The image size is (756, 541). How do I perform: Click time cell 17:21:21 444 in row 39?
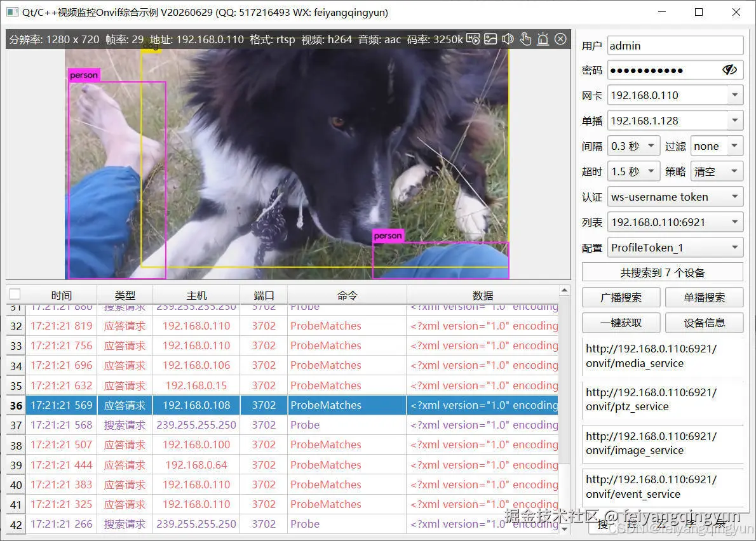coord(61,465)
